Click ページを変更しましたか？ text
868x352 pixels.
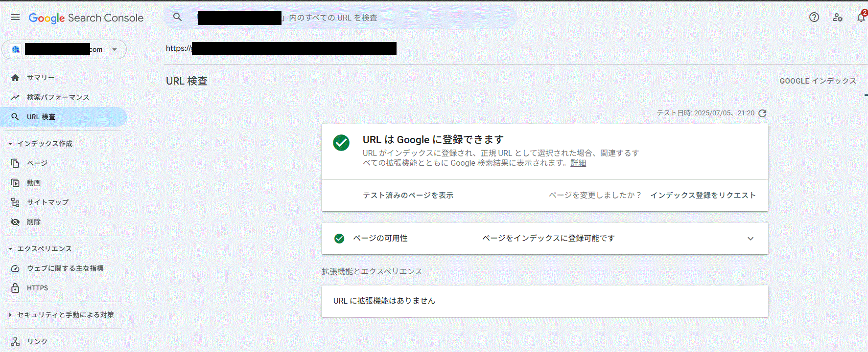tap(595, 196)
